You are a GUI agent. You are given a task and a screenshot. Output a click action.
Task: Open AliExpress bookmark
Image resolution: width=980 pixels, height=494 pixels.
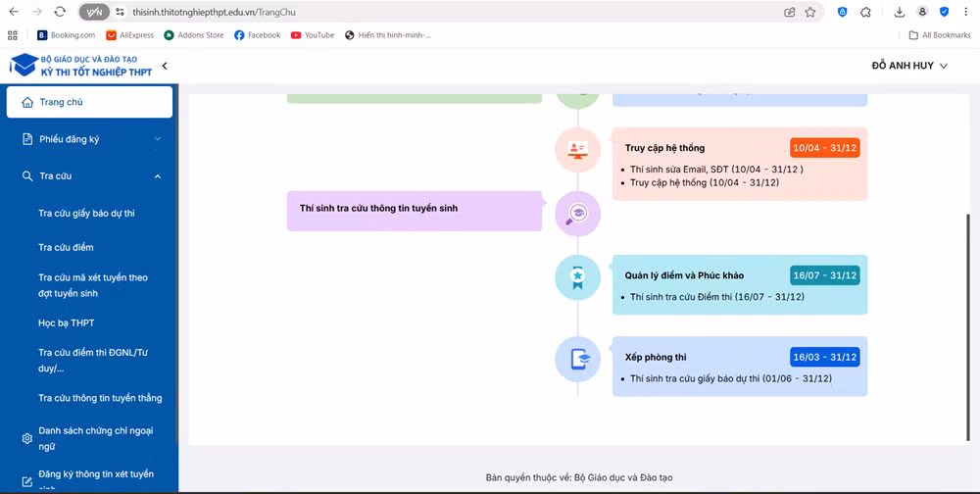click(130, 35)
